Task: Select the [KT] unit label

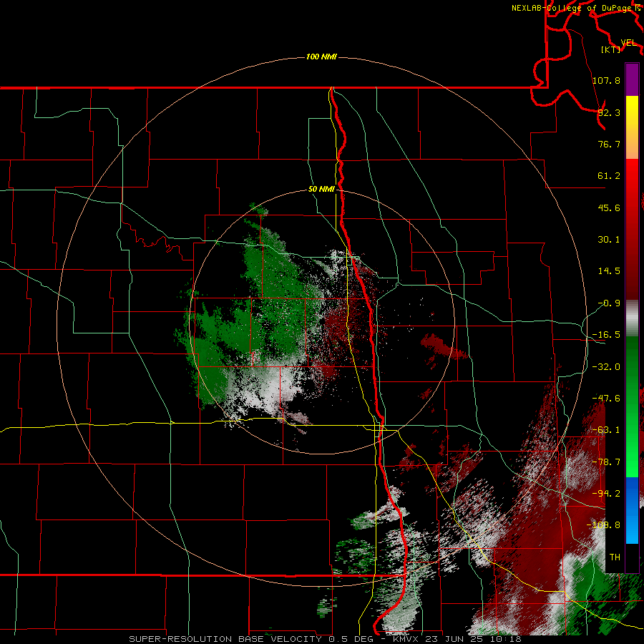Action: (x=611, y=49)
